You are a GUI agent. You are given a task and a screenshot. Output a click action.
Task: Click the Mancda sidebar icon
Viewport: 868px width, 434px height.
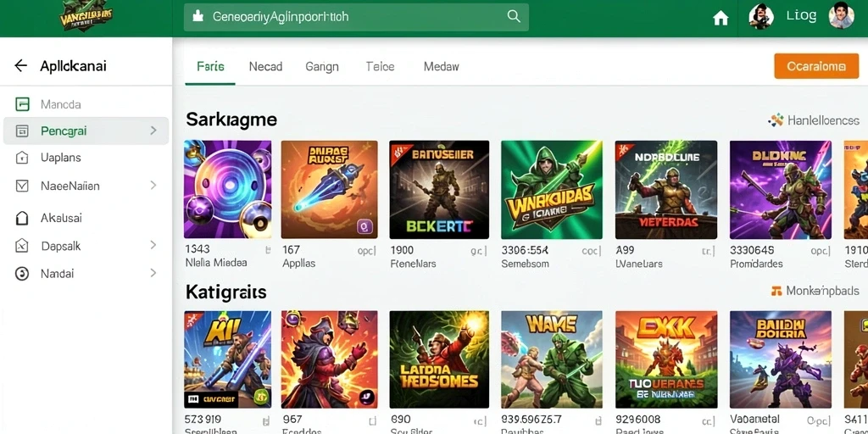[22, 104]
